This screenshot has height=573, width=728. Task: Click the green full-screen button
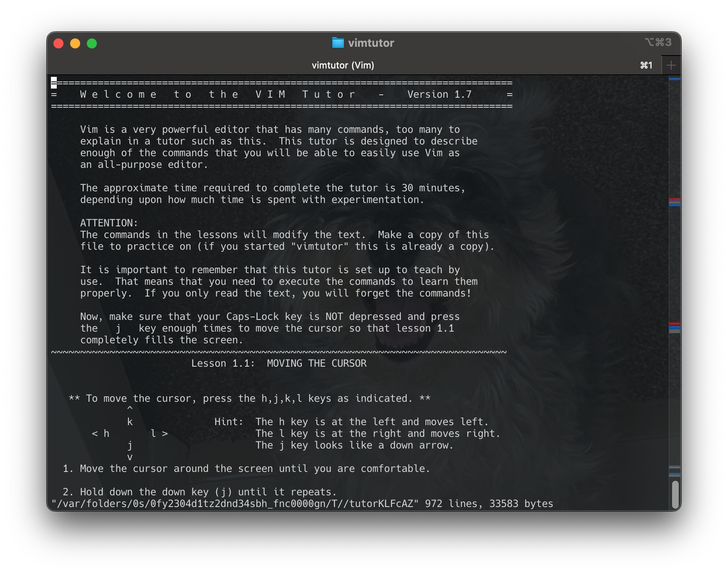coord(92,43)
